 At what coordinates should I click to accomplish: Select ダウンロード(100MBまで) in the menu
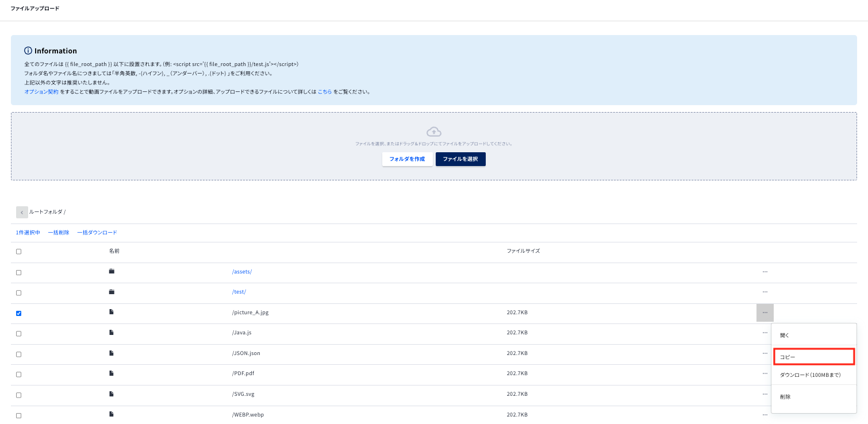click(814, 375)
